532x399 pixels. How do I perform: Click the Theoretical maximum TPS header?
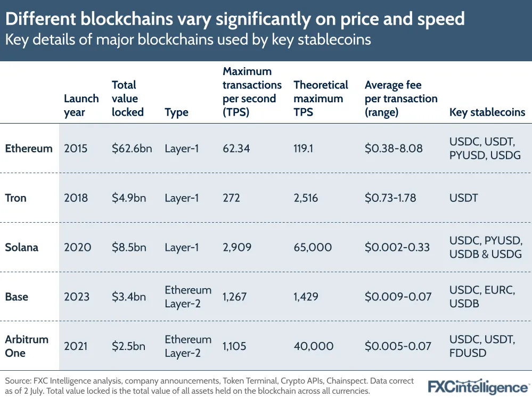pyautogui.click(x=321, y=98)
